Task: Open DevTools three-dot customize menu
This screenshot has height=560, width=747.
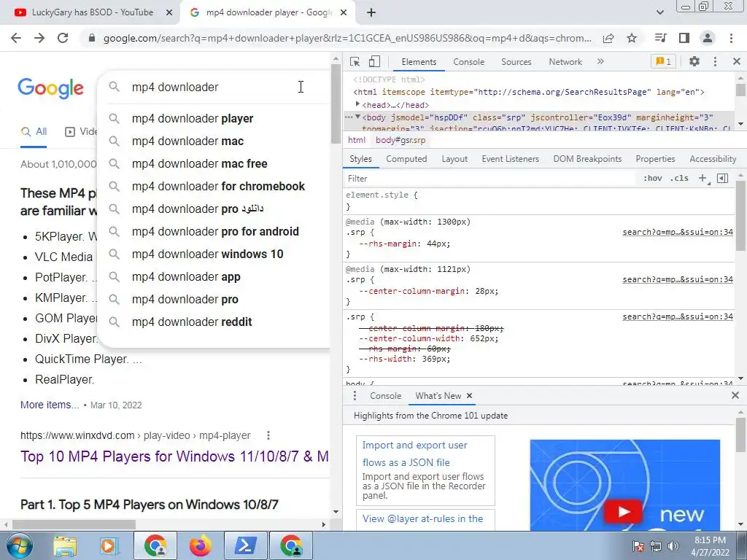Action: click(715, 61)
